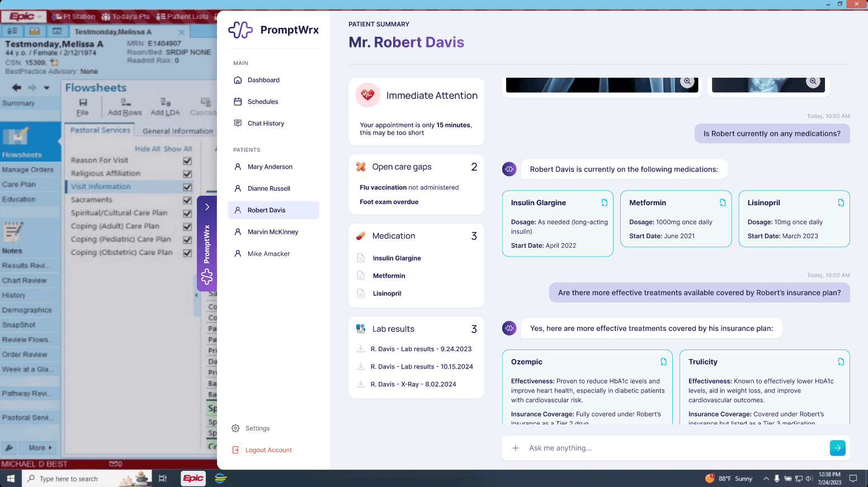The width and height of the screenshot is (868, 487).
Task: Switch to General Information tab
Action: [178, 131]
